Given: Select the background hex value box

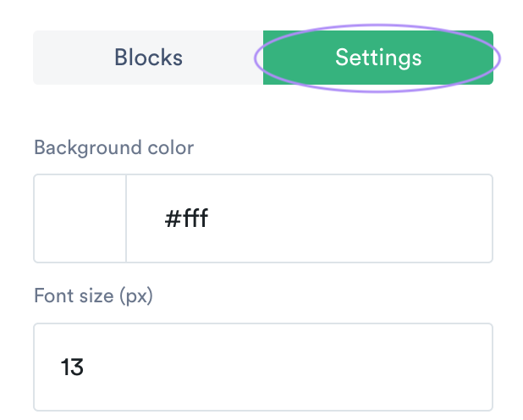Looking at the screenshot, I should [x=309, y=218].
